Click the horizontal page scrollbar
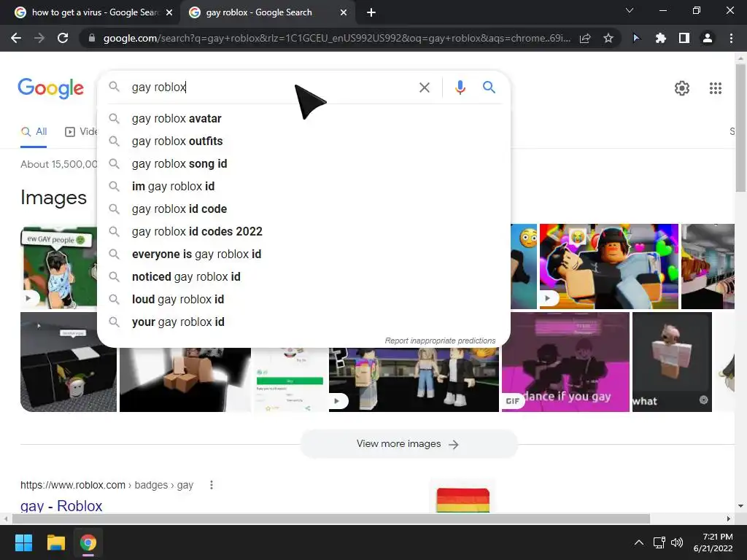 330,518
